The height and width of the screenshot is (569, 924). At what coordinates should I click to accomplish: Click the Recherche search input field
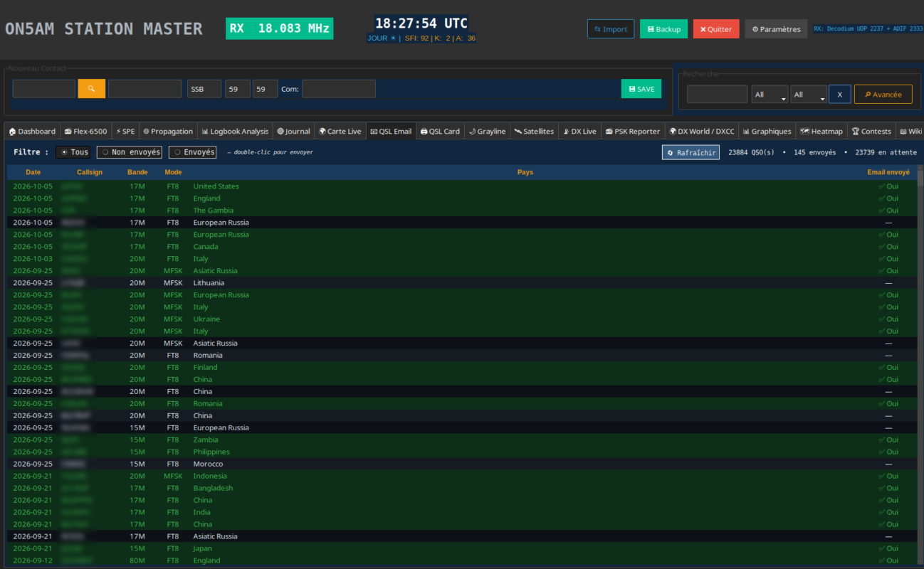tap(717, 95)
